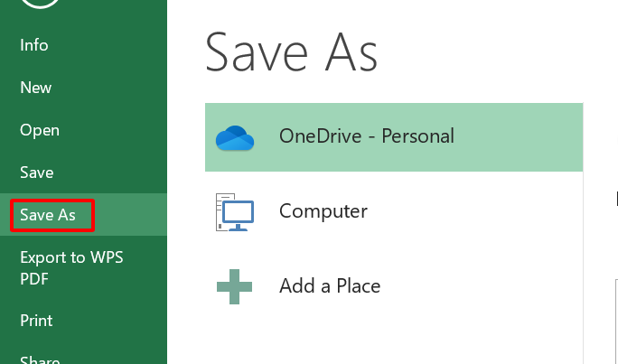
Task: Choose Open in the File menu
Action: pyautogui.click(x=40, y=130)
